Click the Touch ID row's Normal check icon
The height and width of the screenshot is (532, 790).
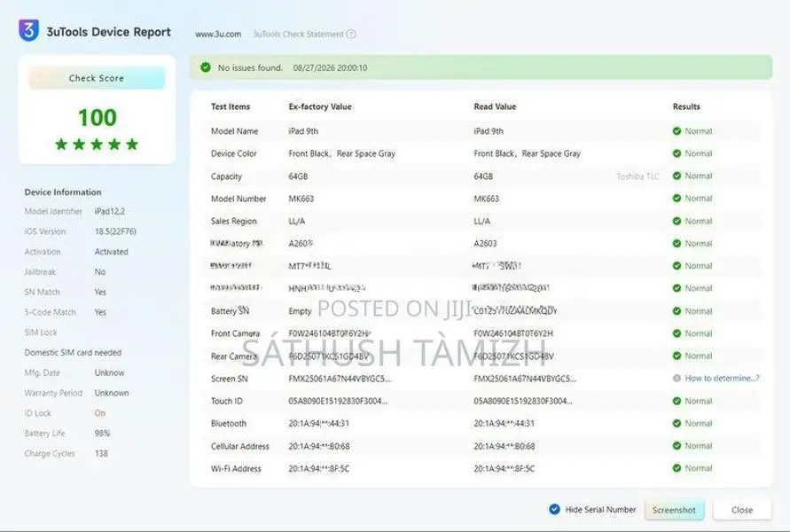point(677,401)
